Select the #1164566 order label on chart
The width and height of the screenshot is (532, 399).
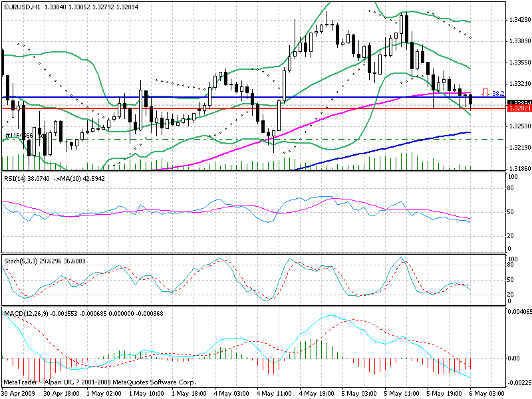pos(25,136)
